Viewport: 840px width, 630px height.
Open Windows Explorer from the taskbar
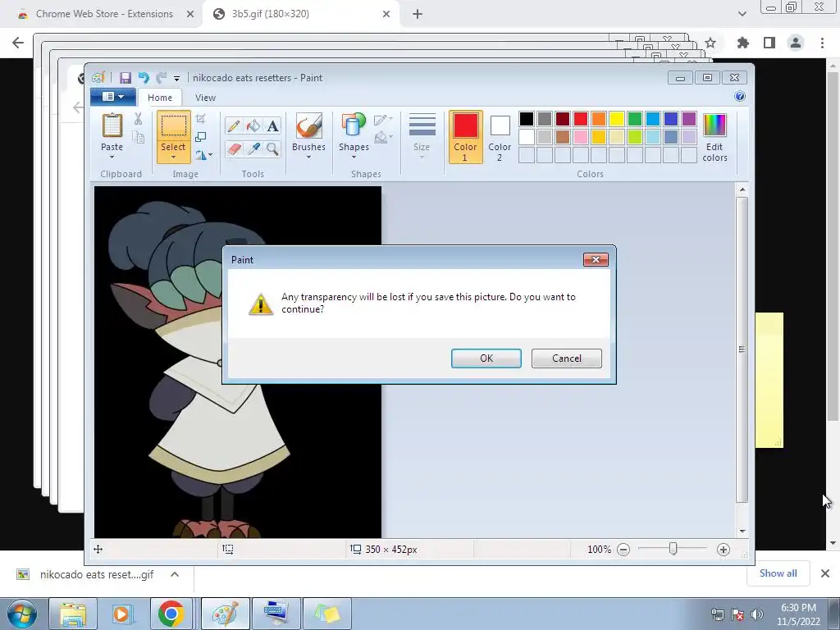[73, 614]
